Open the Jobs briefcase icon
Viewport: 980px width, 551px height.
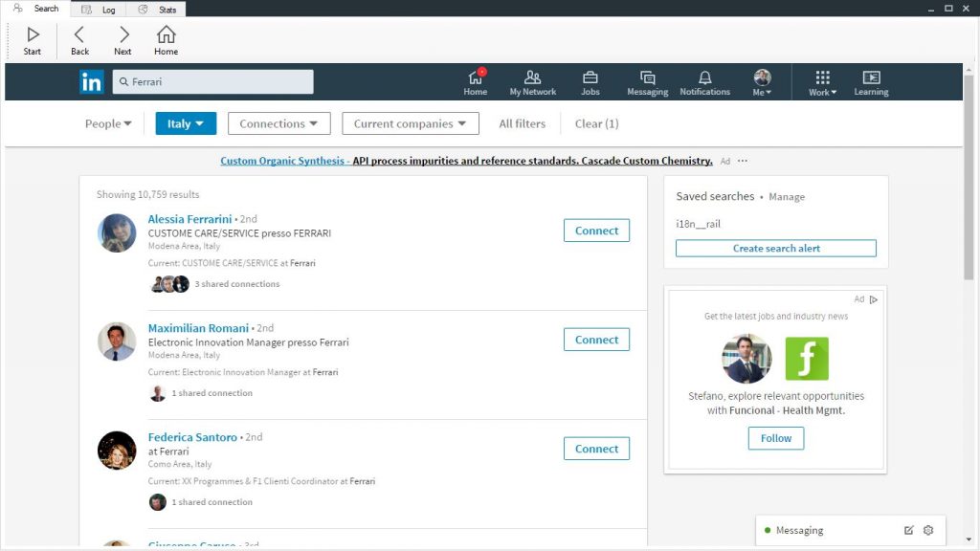[590, 78]
